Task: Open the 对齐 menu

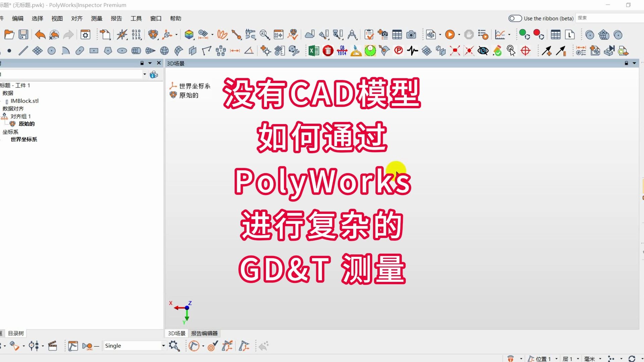Action: click(x=77, y=18)
